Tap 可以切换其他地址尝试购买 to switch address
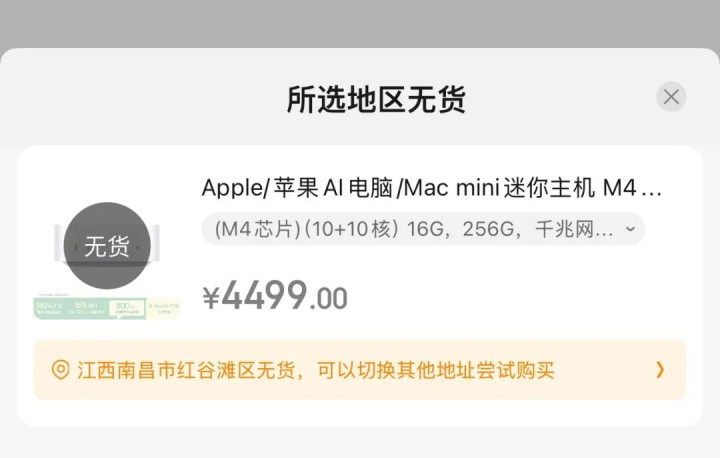Screen dimensions: 720x458 point(436,370)
